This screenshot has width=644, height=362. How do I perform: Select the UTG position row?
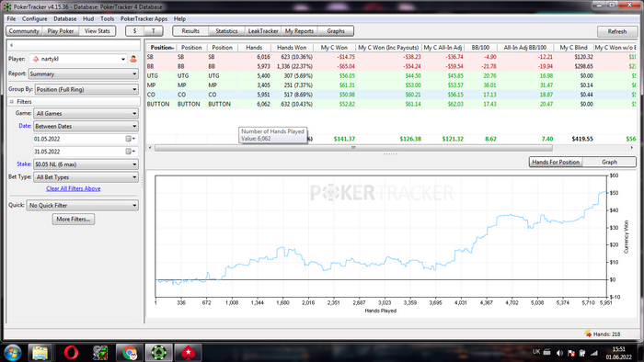click(x=391, y=76)
